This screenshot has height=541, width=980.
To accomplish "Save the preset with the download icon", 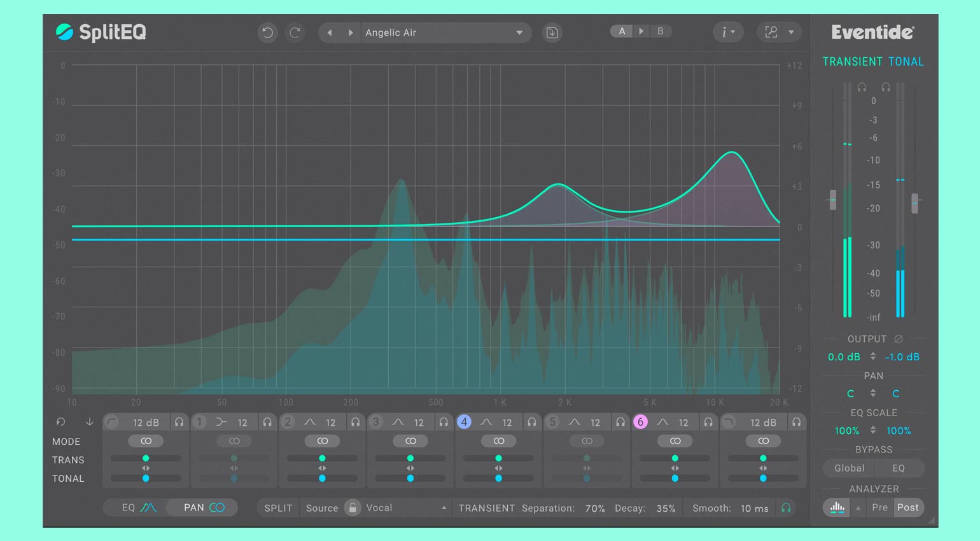I will [552, 32].
